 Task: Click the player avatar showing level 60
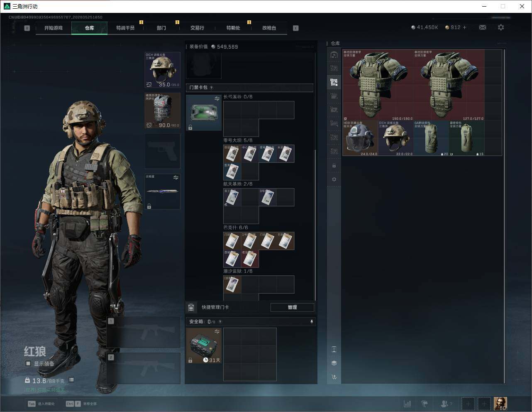point(500,404)
